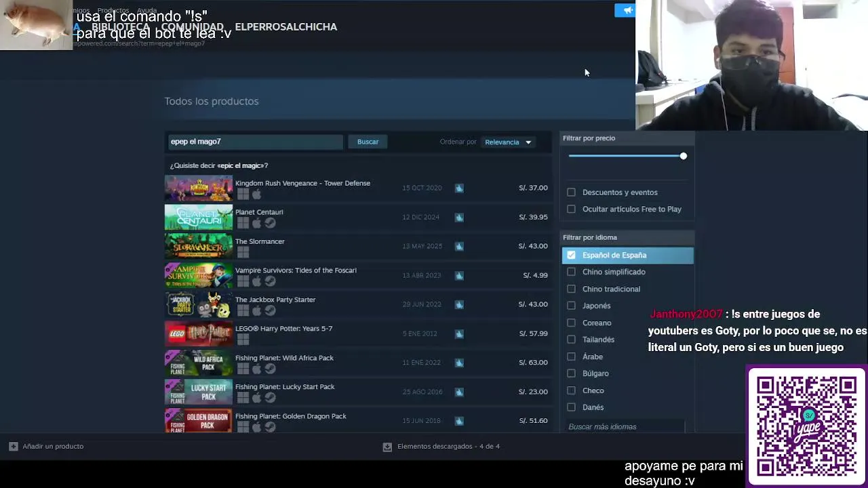Click the Fishing Planet: Lucky Start Pack title

[x=285, y=387]
